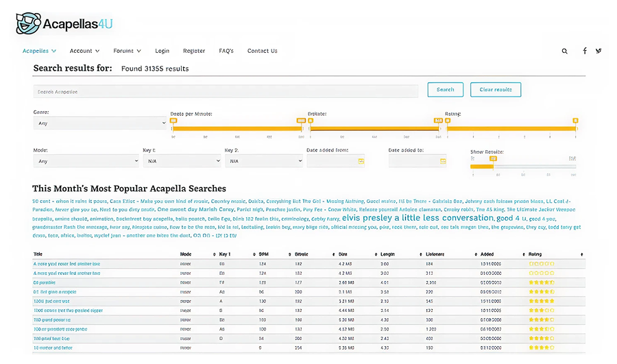
Task: Click Rating slider left handle
Action: (448, 121)
